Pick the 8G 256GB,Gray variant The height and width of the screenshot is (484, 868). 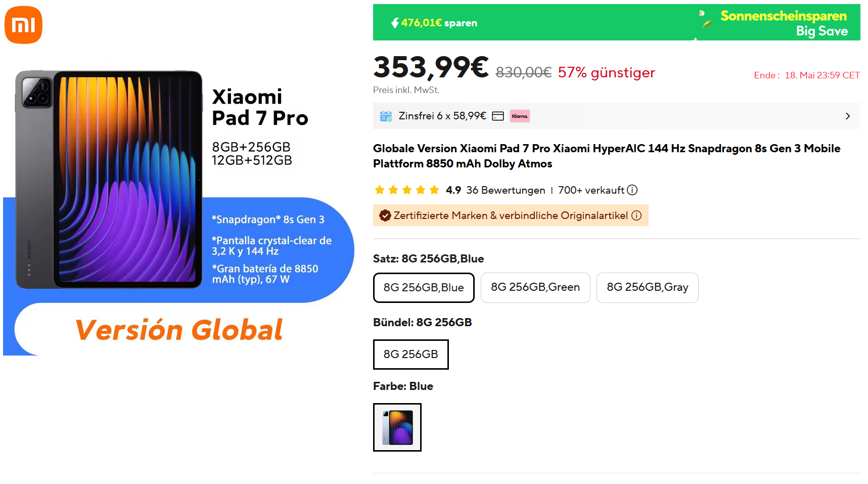coord(647,287)
